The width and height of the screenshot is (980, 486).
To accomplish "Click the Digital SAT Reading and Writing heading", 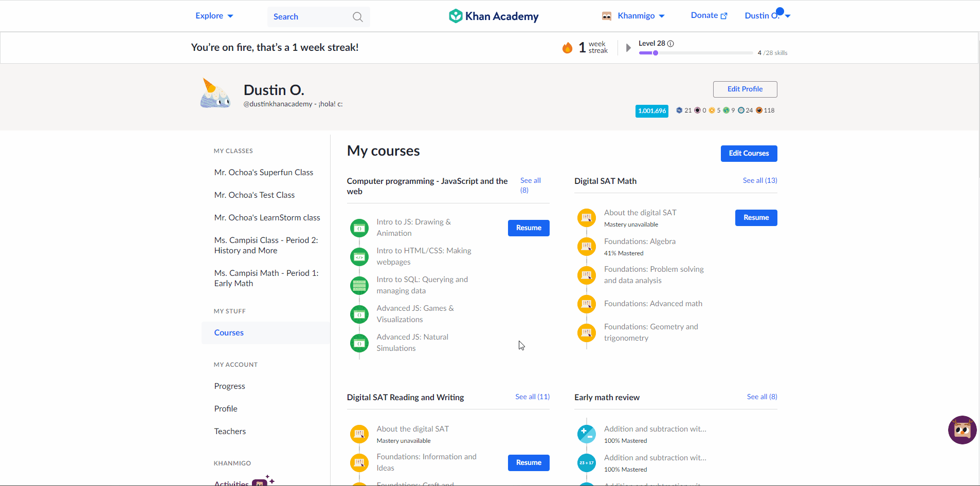I will coord(405,398).
